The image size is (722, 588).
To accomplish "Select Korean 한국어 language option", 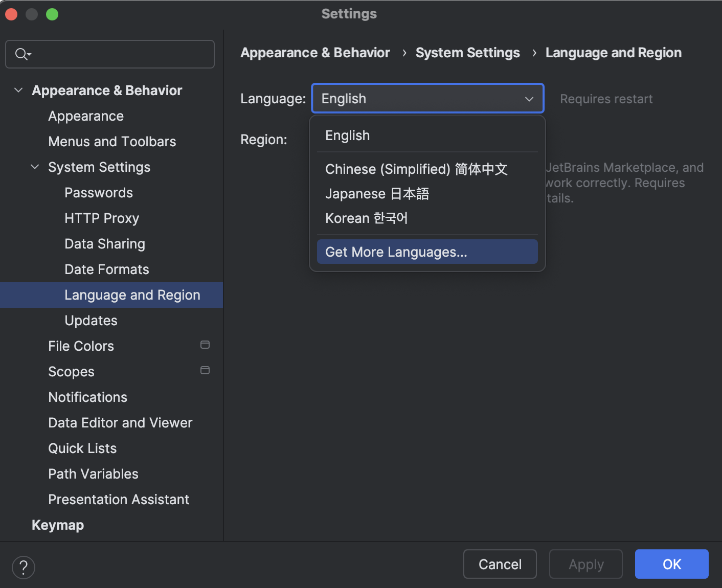I will click(x=366, y=218).
